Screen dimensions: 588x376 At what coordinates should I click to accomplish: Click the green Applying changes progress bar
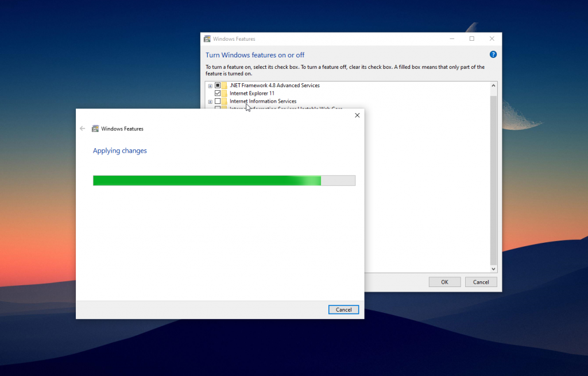(x=225, y=180)
